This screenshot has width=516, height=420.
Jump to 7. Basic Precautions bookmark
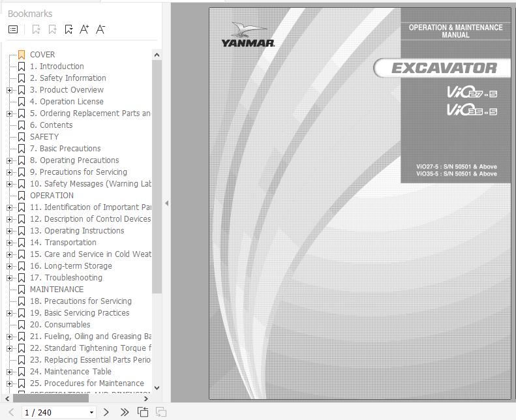click(x=65, y=149)
